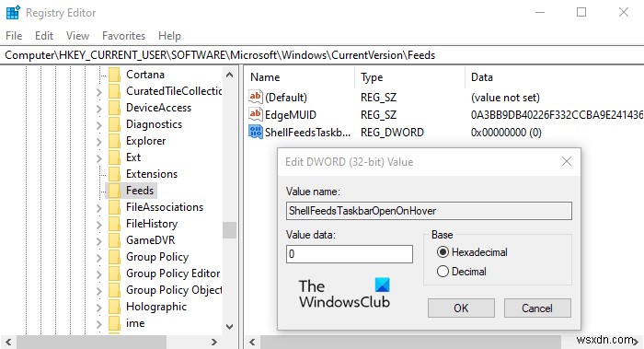Click the EdgeMUID string value icon
The width and height of the screenshot is (644, 349).
(x=256, y=114)
